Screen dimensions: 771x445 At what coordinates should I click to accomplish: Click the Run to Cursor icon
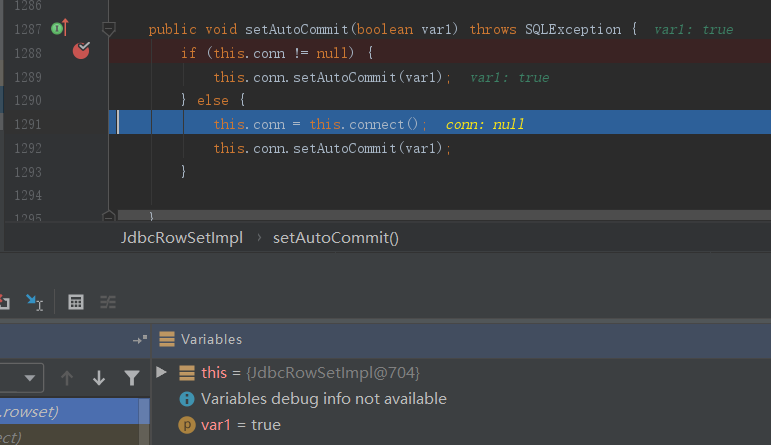coord(35,301)
